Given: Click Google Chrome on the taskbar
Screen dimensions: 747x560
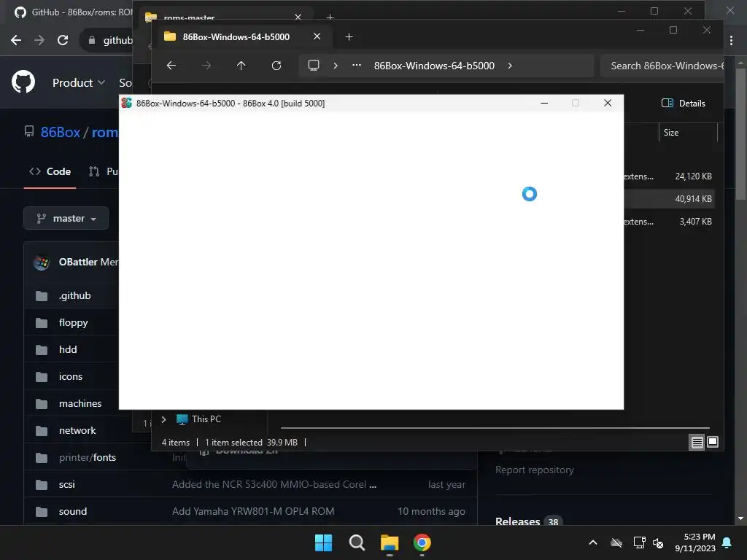Looking at the screenshot, I should tap(422, 542).
